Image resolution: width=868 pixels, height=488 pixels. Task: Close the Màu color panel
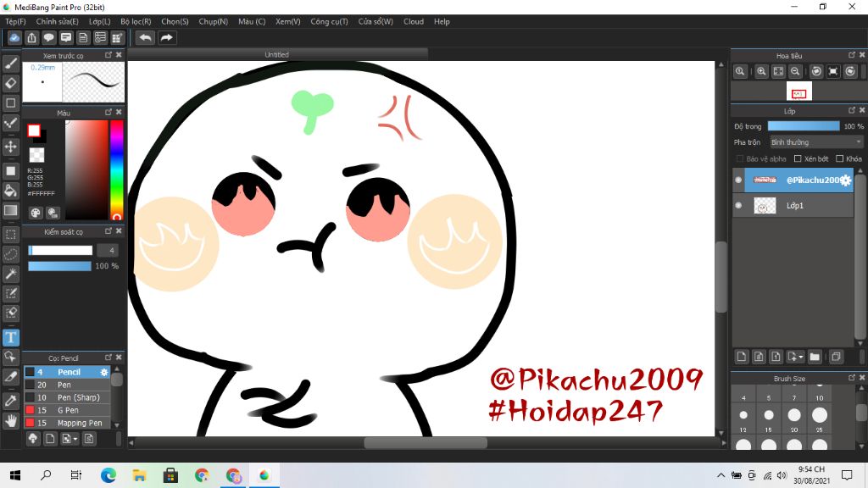click(x=119, y=112)
